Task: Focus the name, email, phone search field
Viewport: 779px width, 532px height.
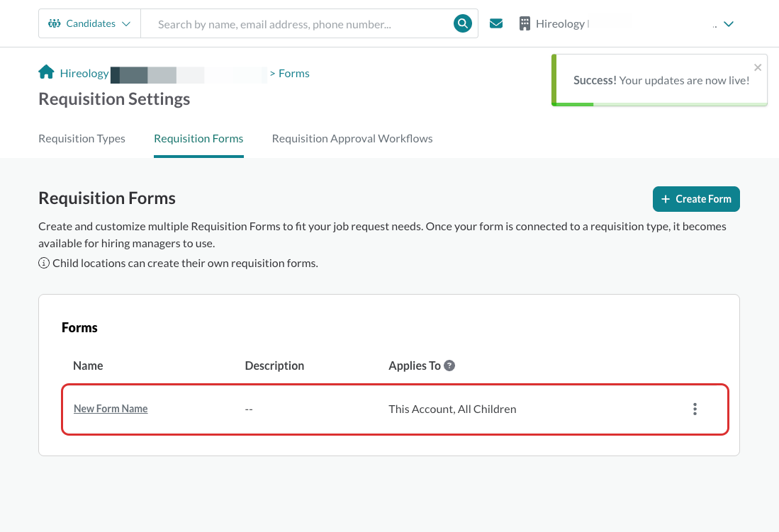Action: 298,24
